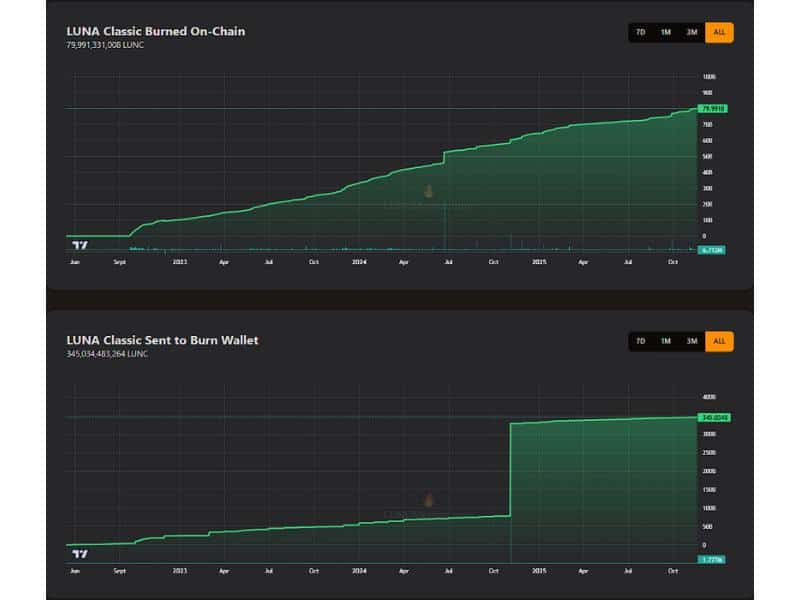The height and width of the screenshot is (600, 800).
Task: Click the 79.991B price label
Action: point(712,108)
